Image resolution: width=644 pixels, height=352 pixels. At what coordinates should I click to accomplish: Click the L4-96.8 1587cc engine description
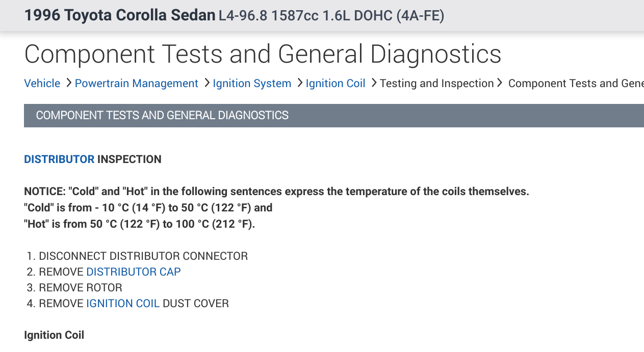[x=331, y=16]
